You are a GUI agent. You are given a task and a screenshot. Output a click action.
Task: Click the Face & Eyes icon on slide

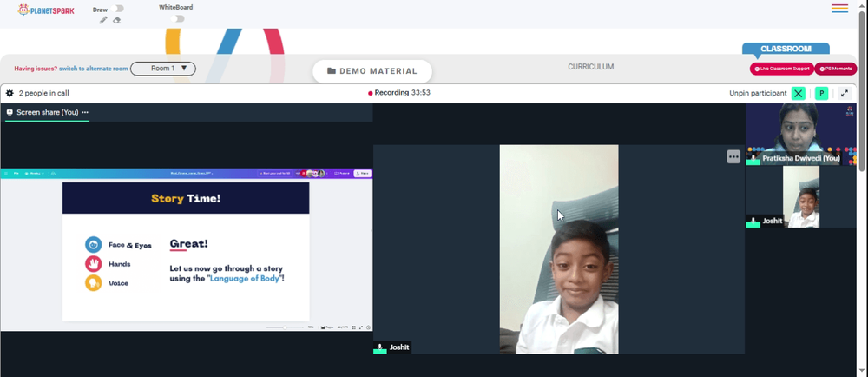pyautogui.click(x=93, y=245)
